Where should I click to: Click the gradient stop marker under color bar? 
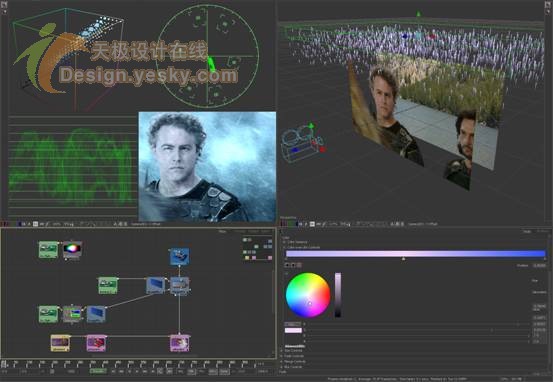click(403, 259)
